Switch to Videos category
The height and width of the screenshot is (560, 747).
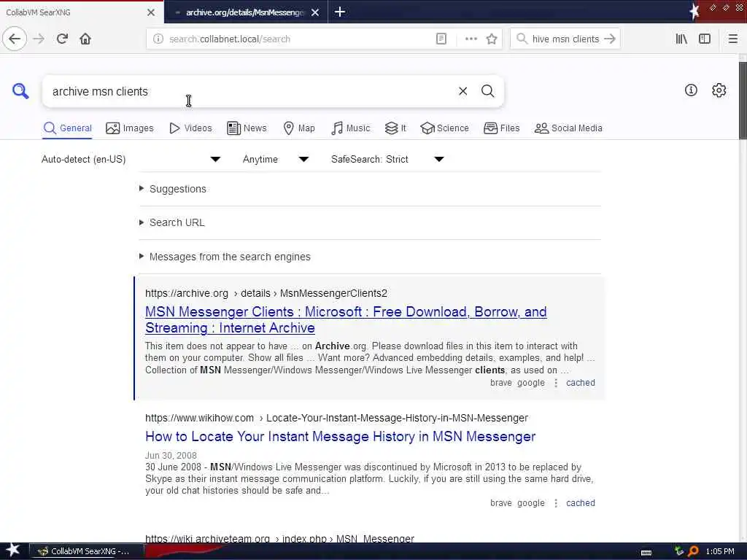[190, 128]
